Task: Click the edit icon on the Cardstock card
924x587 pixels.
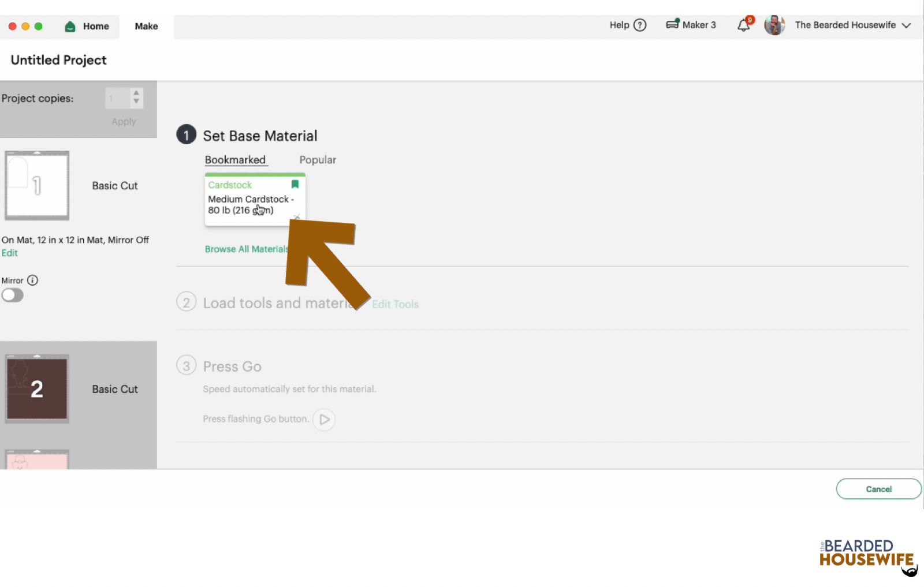Action: [x=296, y=217]
